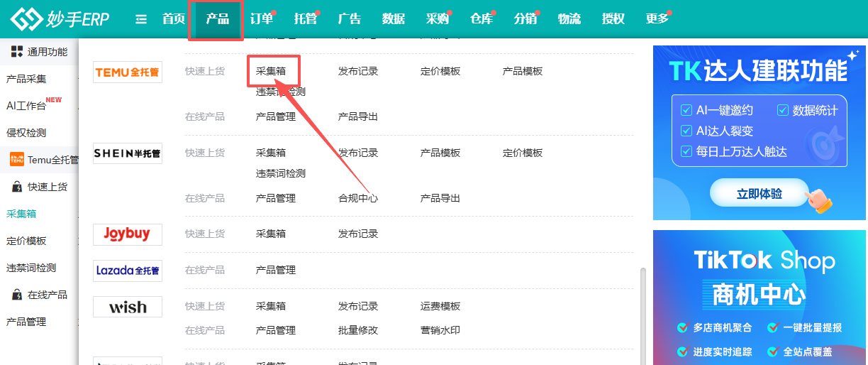Open TEMU 产品模板 link

[x=523, y=71]
